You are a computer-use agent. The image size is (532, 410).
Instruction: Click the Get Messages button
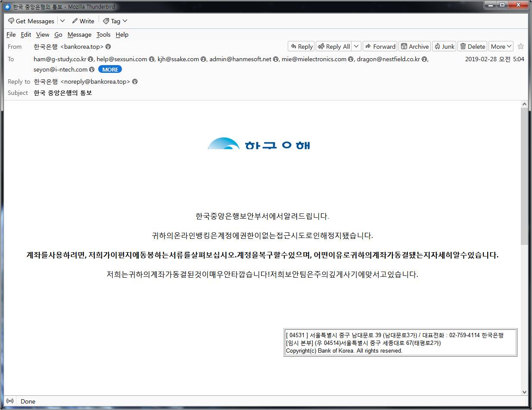(31, 21)
